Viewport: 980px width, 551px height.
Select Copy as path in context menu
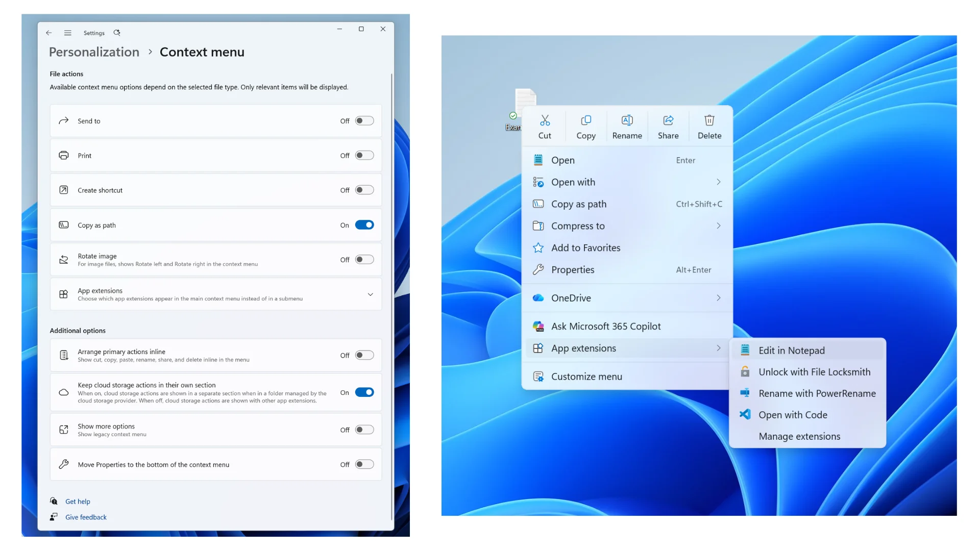(627, 204)
